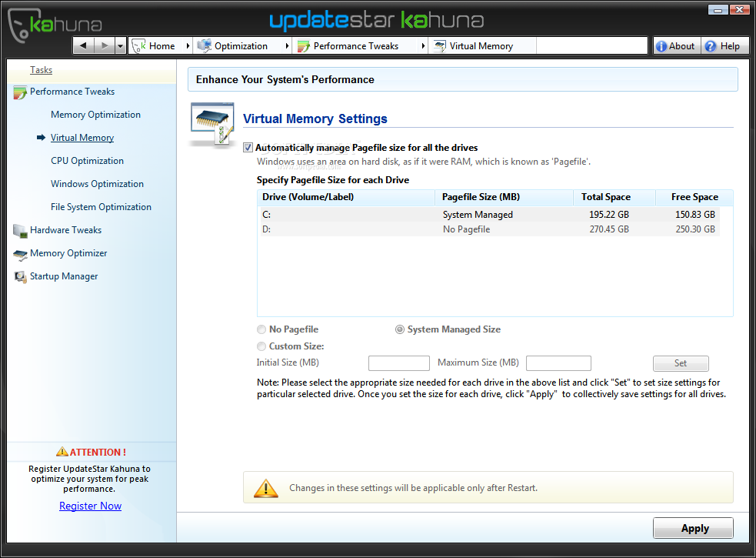The image size is (756, 558).
Task: Click the Performance Tweaks breadcrumb icon
Action: coord(304,46)
